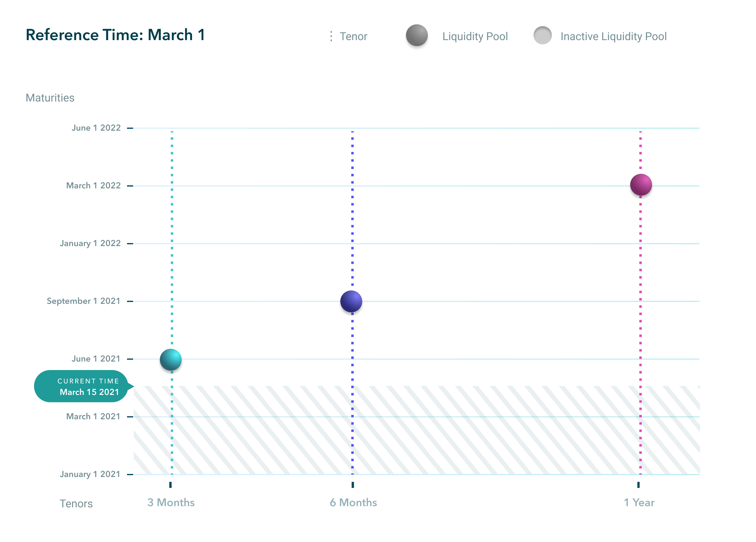The width and height of the screenshot is (756, 542).
Task: Select the 6 Months tenor label
Action: click(x=353, y=502)
